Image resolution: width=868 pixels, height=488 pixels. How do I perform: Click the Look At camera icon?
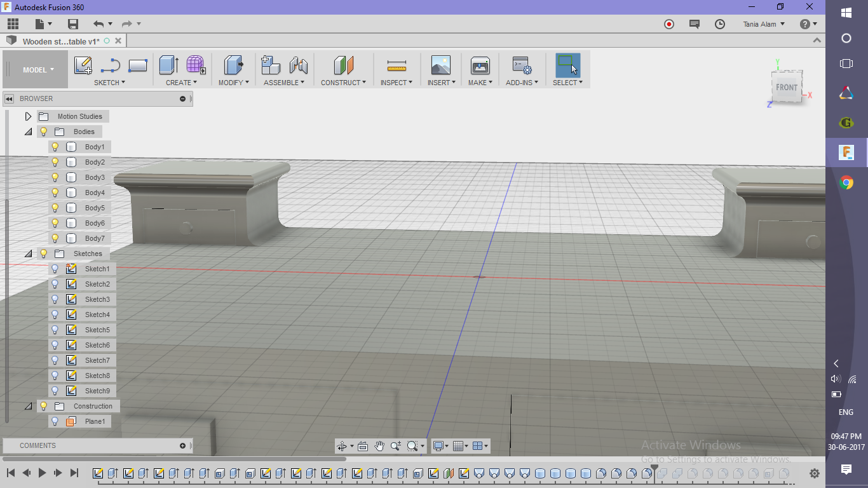[x=363, y=446]
